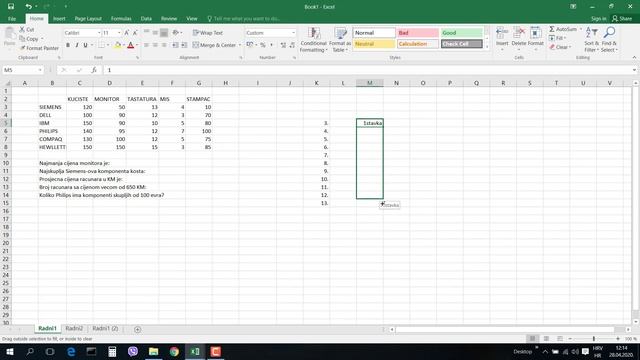Click the formula bar input
Screen dimensions: 640x360
367,70
